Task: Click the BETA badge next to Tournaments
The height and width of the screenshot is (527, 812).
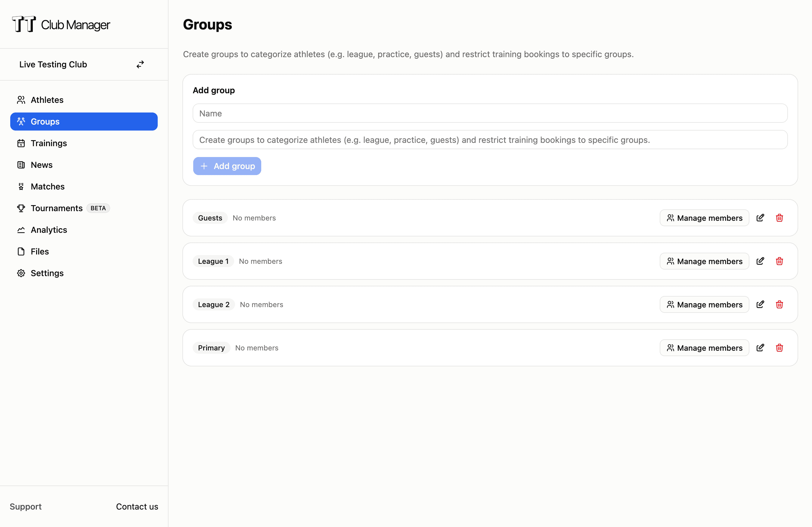Action: pyautogui.click(x=98, y=208)
